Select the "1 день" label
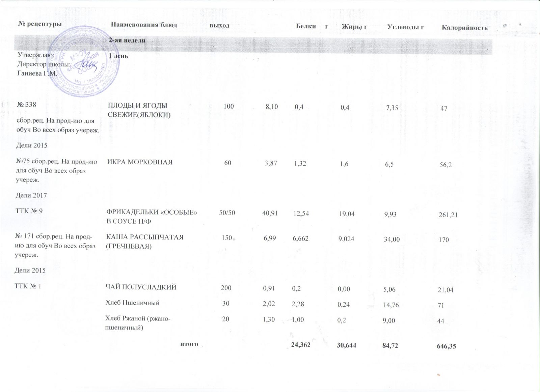The height and width of the screenshot is (392, 540). pyautogui.click(x=118, y=56)
